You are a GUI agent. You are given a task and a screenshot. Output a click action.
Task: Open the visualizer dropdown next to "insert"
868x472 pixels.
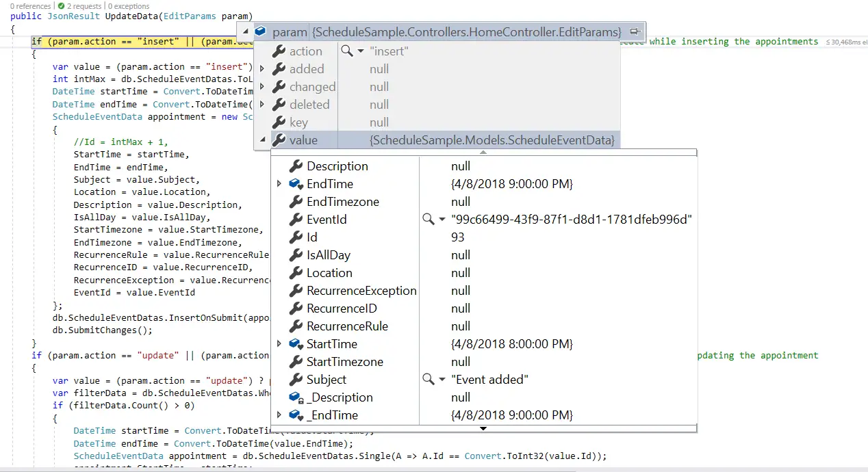click(360, 51)
